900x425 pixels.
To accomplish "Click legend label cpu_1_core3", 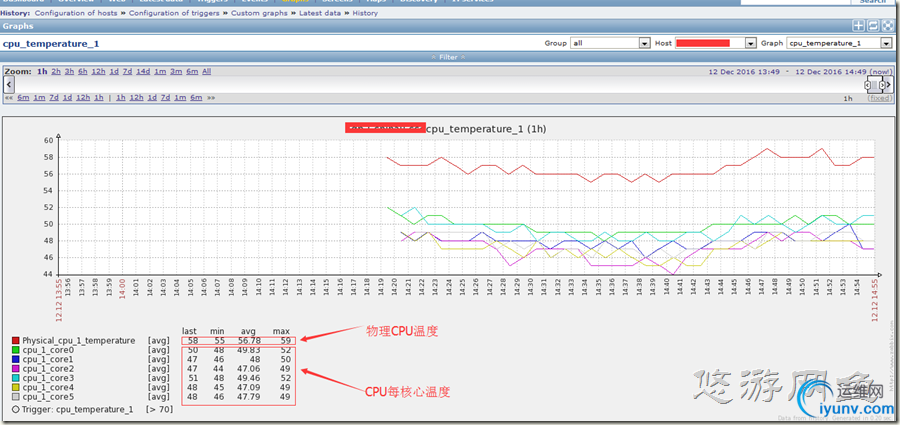I will 48,378.
